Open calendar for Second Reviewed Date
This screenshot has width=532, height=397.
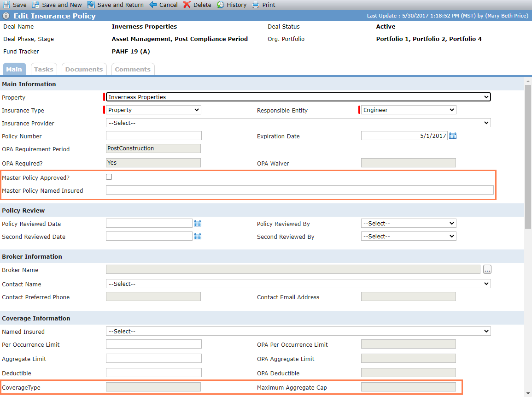[198, 237]
